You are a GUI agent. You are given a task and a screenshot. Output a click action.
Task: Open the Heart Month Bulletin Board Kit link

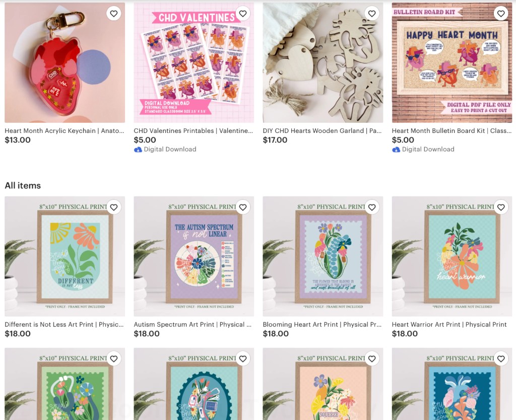tap(451, 130)
